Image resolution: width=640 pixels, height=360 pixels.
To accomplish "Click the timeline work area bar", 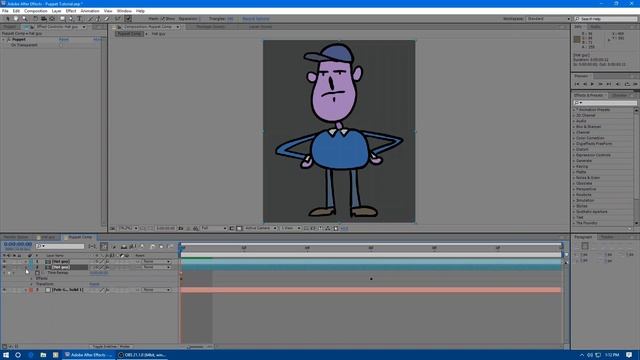I will tap(371, 255).
